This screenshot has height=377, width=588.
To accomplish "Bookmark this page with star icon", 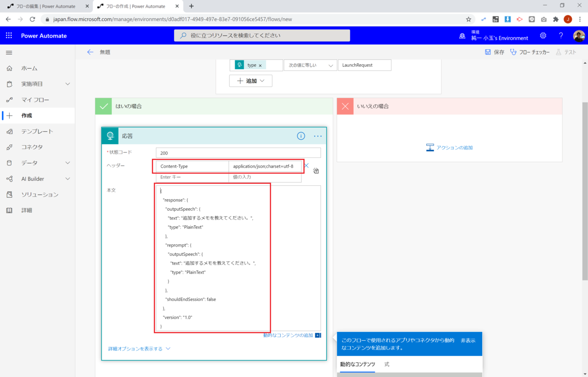I will 468,19.
